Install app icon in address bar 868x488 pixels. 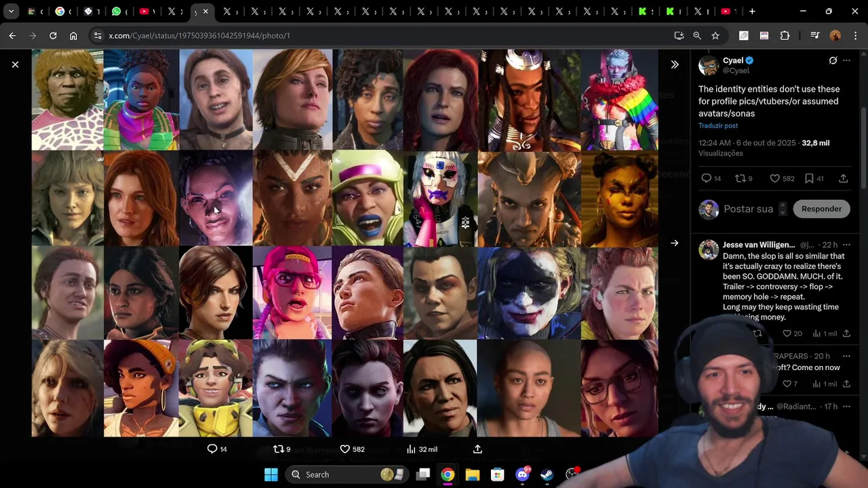pos(679,35)
